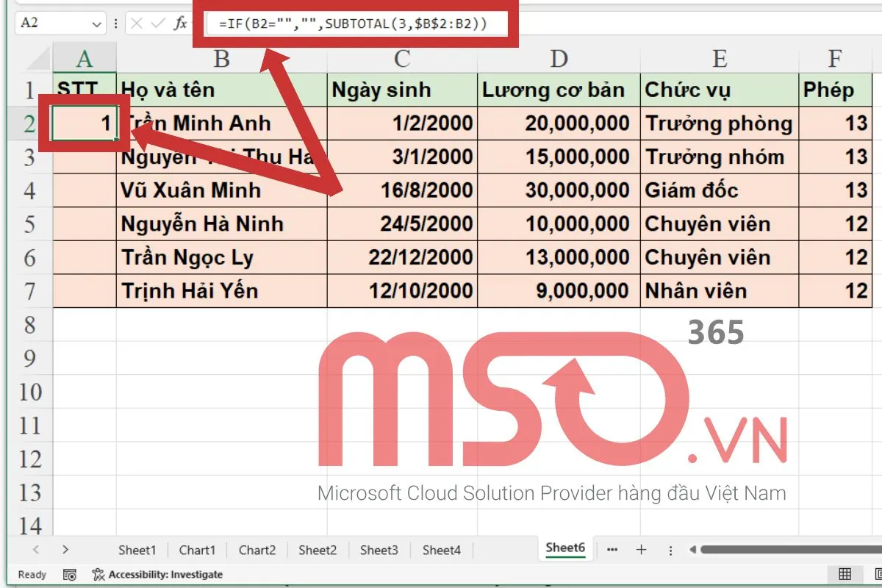Viewport: 882px width, 588px height.
Task: Switch to the Sheet3 tab
Action: 379,550
